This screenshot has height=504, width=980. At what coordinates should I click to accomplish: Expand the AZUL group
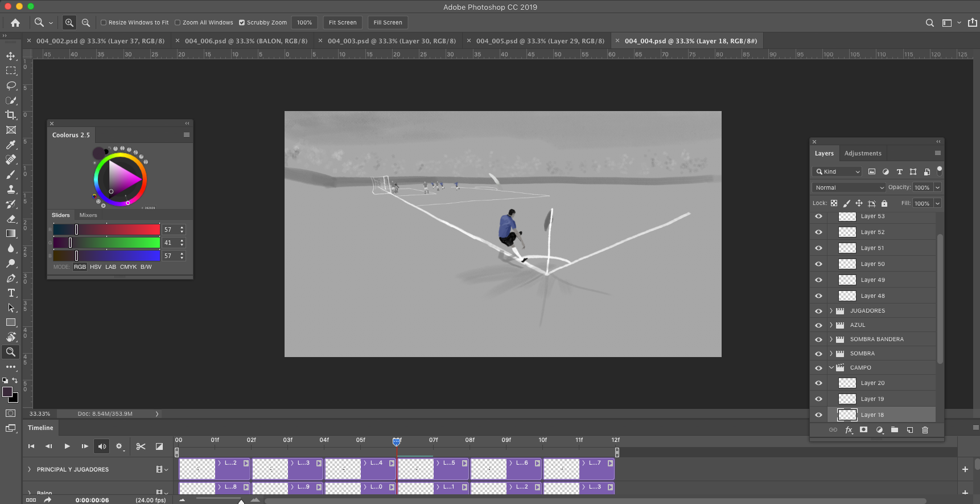[x=831, y=325]
